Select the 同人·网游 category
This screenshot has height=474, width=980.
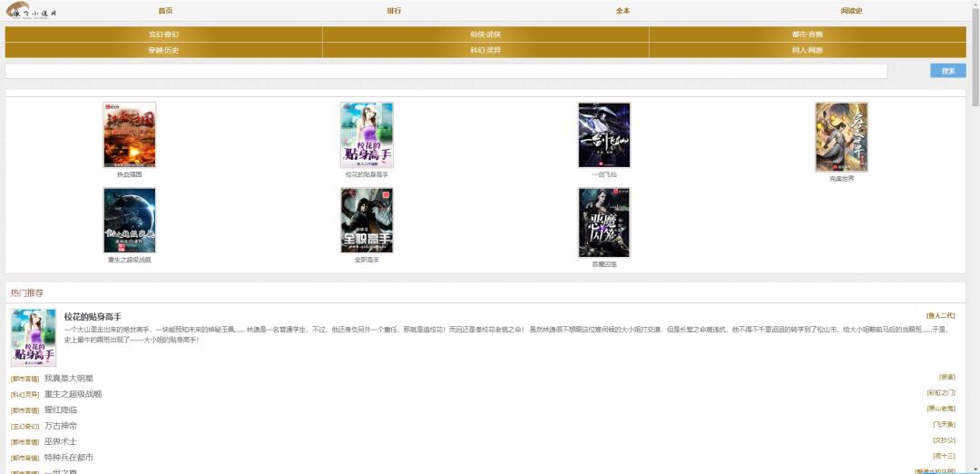tap(808, 50)
